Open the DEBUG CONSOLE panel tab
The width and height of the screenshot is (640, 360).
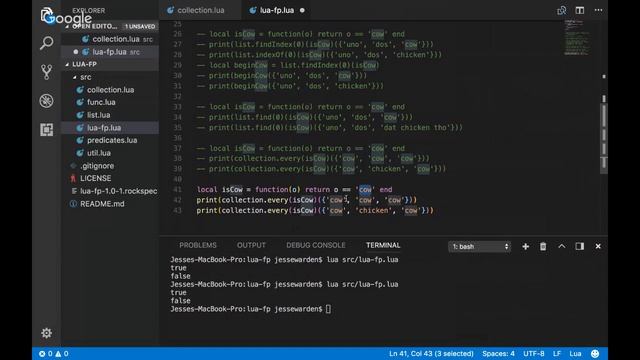tap(316, 245)
